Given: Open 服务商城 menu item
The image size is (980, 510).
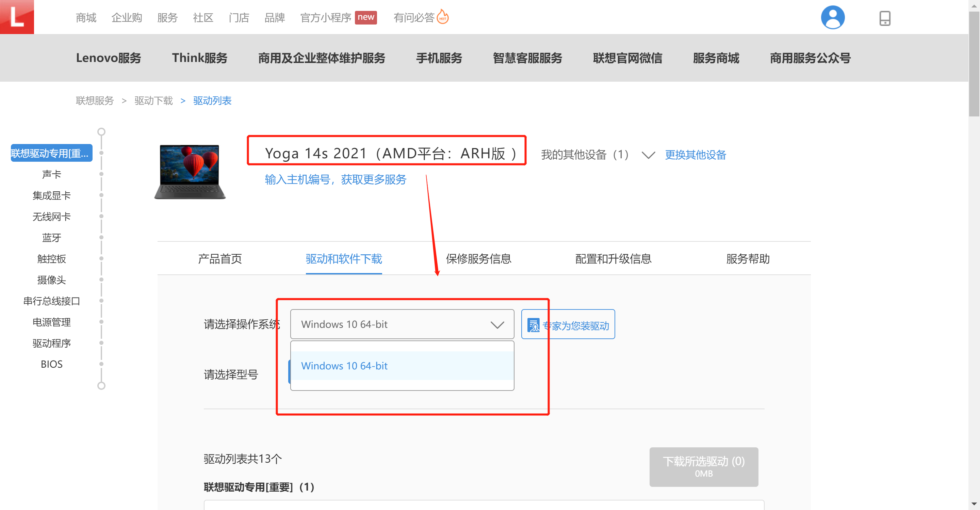Looking at the screenshot, I should pos(716,58).
